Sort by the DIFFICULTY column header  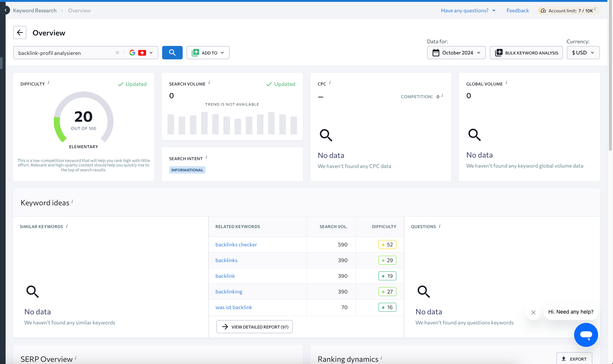pos(384,227)
